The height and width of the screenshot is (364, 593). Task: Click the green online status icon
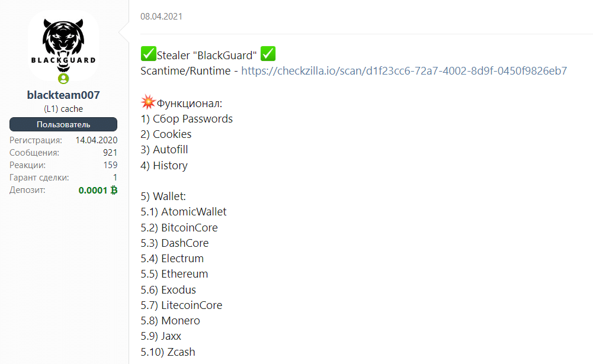63,79
